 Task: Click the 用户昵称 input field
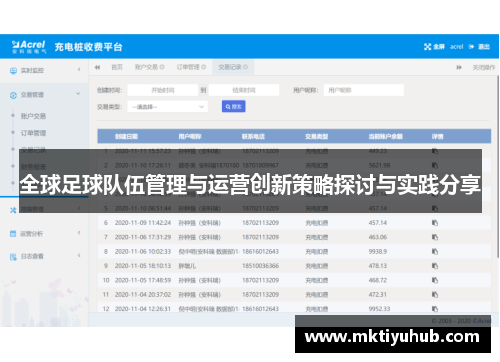click(x=364, y=90)
